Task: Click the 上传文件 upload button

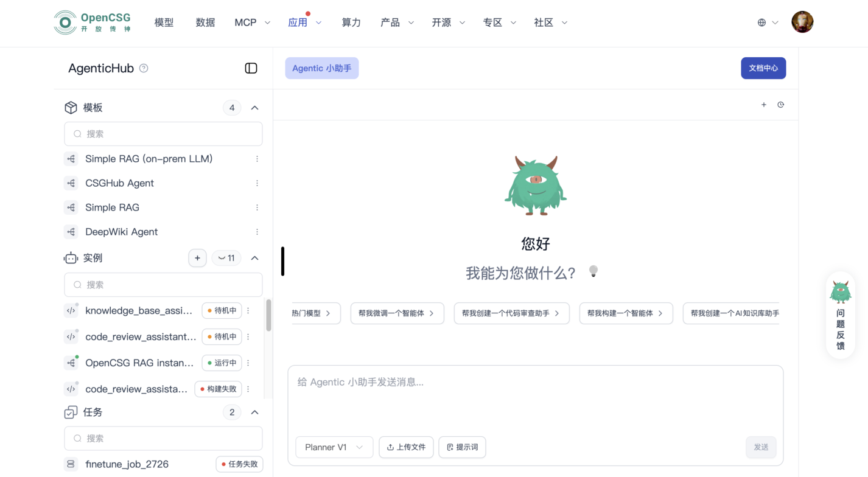Action: (406, 447)
